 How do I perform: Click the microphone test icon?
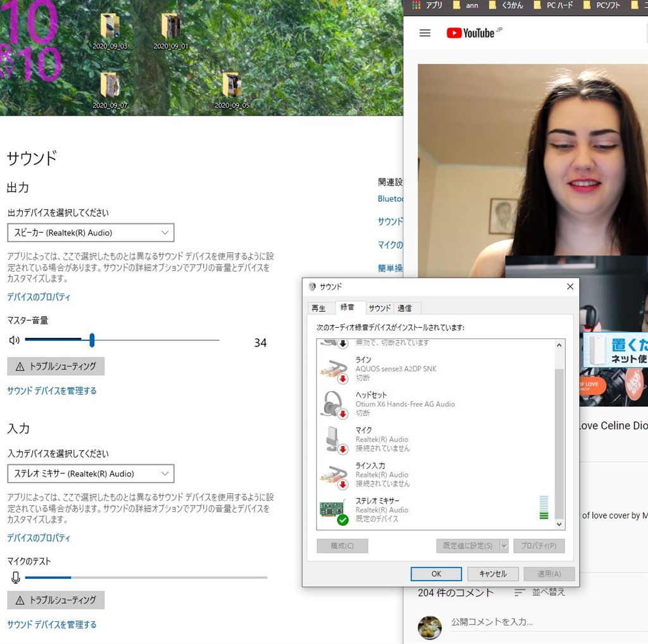click(16, 577)
